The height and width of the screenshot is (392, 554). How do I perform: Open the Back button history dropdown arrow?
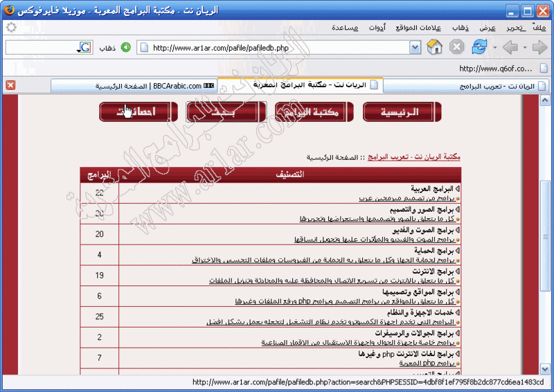click(525, 47)
